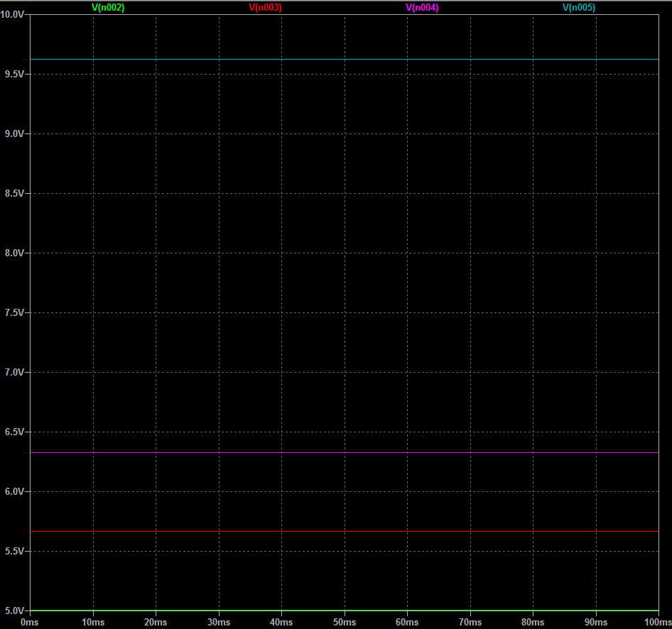Click the magenta V(n004) trace label
The width and height of the screenshot is (672, 629).
point(422,8)
